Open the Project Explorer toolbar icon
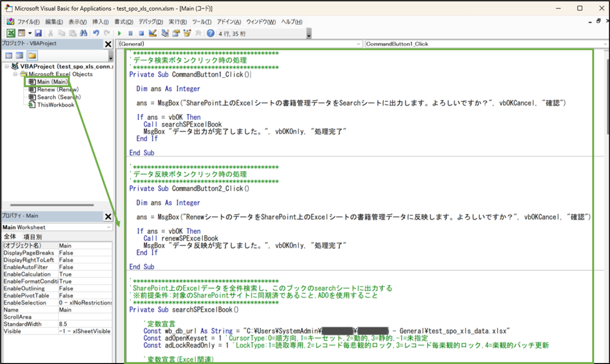This screenshot has height=364, width=610. 165,33
